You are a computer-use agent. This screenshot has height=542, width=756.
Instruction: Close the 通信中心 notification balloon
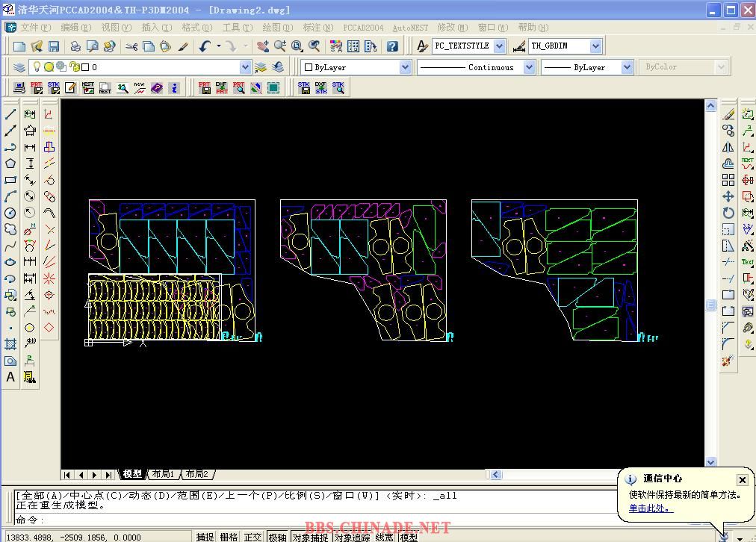coord(742,479)
